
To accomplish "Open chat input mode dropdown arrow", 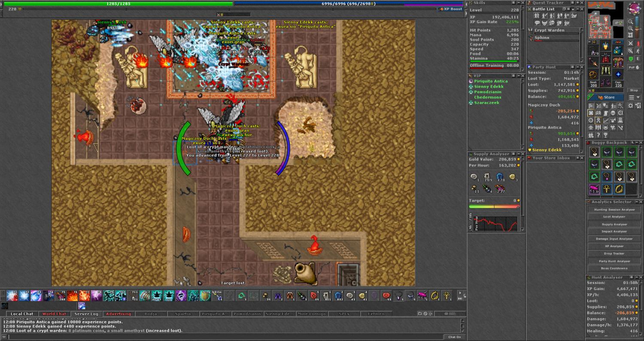I will point(4,337).
